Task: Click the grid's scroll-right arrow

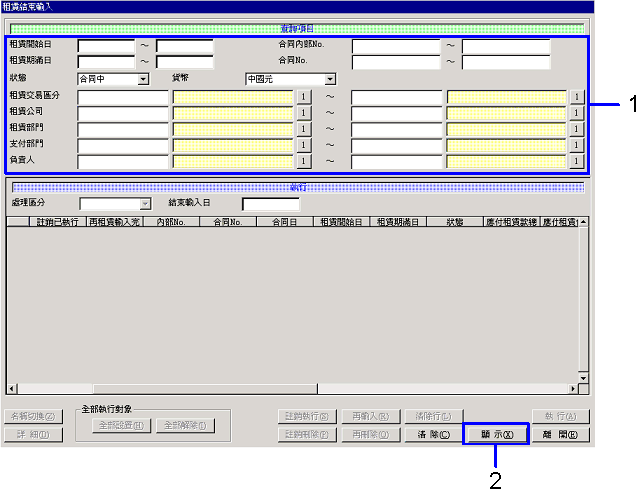Action: pyautogui.click(x=573, y=389)
